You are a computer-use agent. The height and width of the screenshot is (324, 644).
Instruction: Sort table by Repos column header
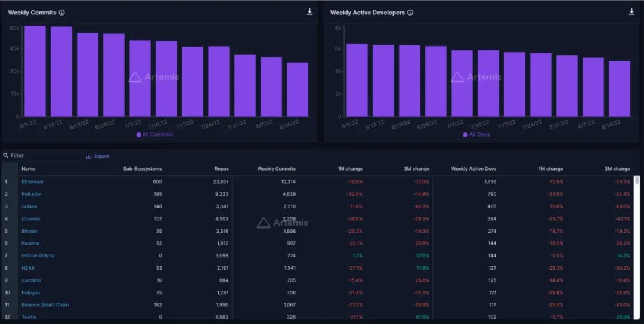tap(221, 169)
